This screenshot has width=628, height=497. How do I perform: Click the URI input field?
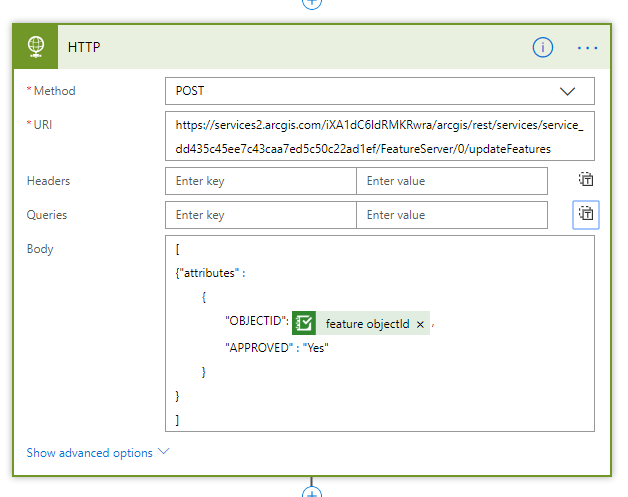380,136
